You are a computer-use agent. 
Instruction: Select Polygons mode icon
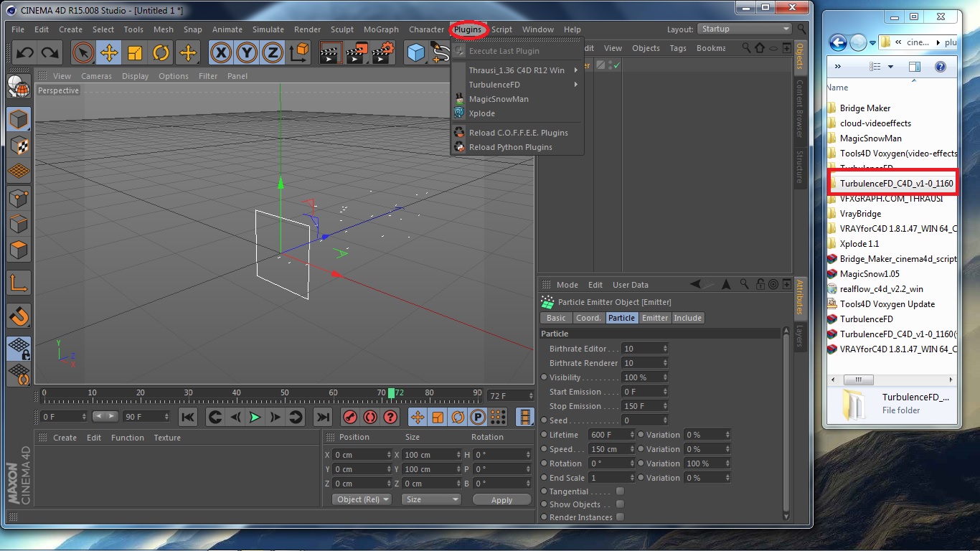[x=19, y=250]
